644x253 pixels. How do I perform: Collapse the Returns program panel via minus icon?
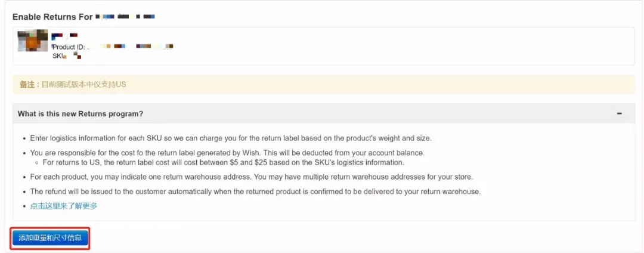pyautogui.click(x=620, y=113)
